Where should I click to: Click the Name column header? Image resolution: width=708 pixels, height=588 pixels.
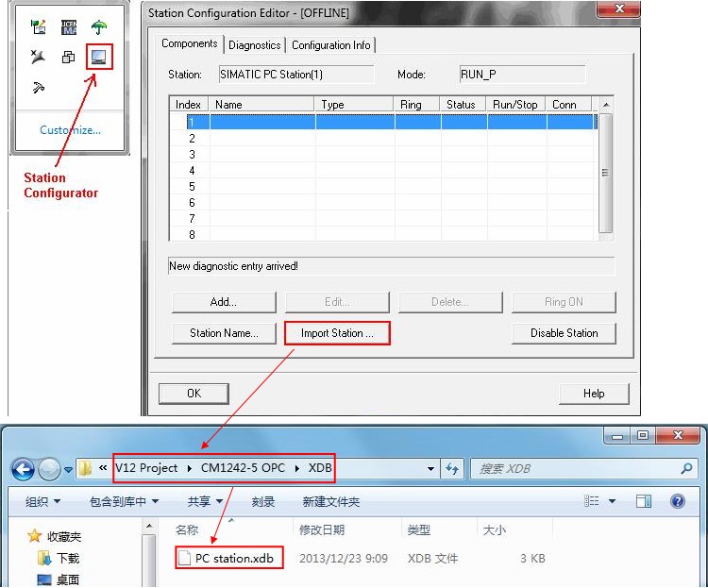pyautogui.click(x=261, y=105)
